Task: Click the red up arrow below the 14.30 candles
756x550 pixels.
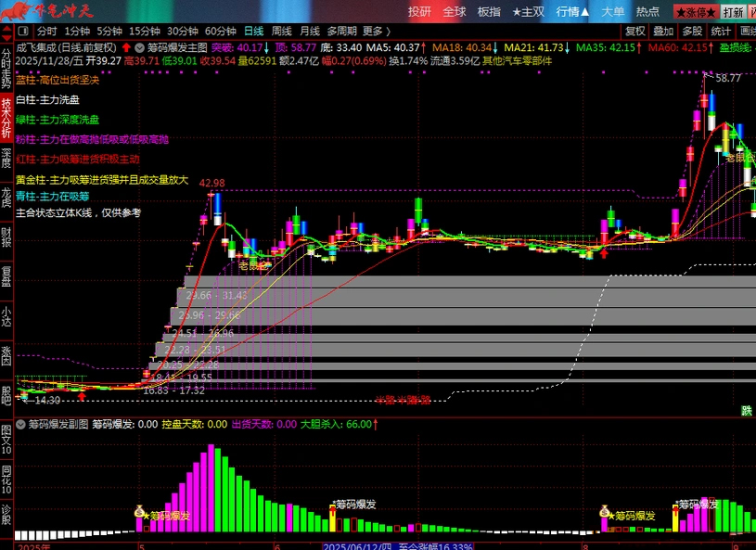Action: tap(82, 396)
